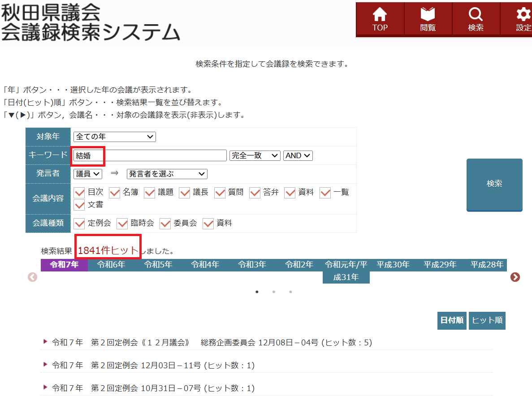
Task: Toggle the 目次 checkbox
Action: (79, 193)
